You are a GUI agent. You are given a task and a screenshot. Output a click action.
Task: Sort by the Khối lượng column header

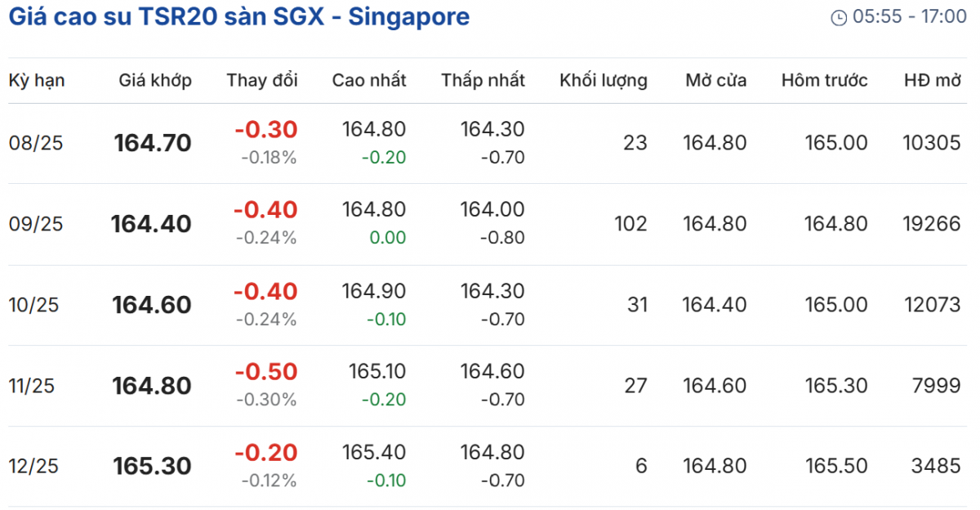click(x=603, y=80)
